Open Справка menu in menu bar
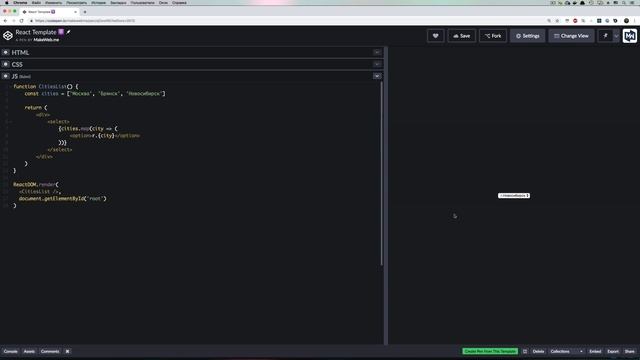Screen dimensions: 640x360 pyautogui.click(x=179, y=2)
